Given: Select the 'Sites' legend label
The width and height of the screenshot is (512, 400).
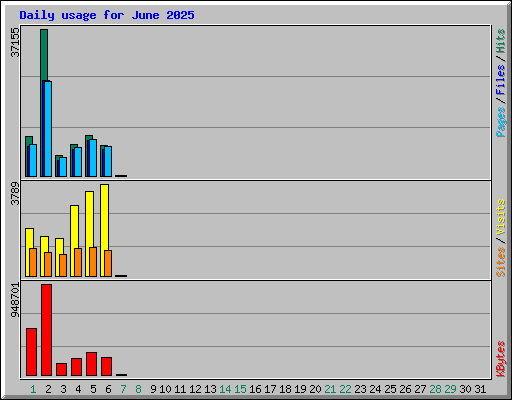Looking at the screenshot, I should click(501, 262).
